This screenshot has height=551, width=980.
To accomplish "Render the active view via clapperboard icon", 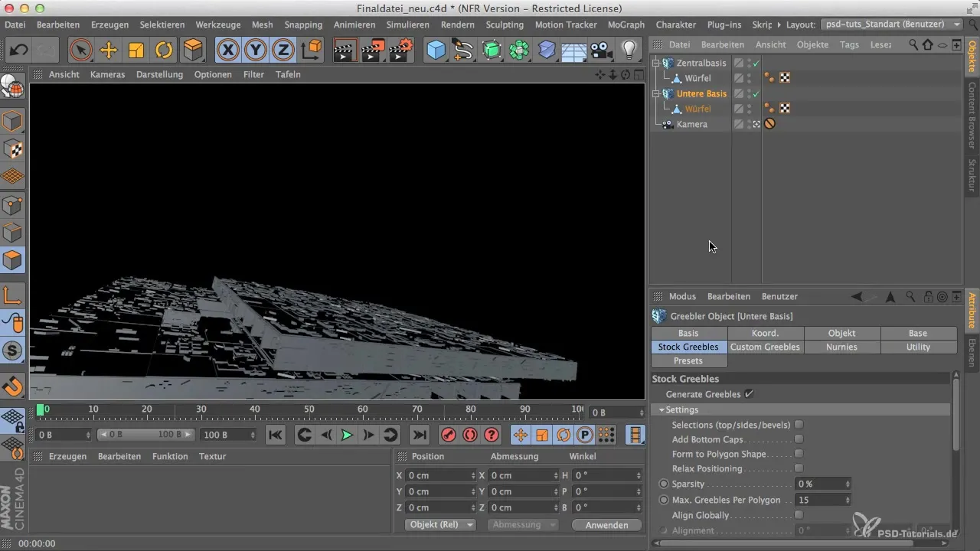I will pyautogui.click(x=346, y=51).
